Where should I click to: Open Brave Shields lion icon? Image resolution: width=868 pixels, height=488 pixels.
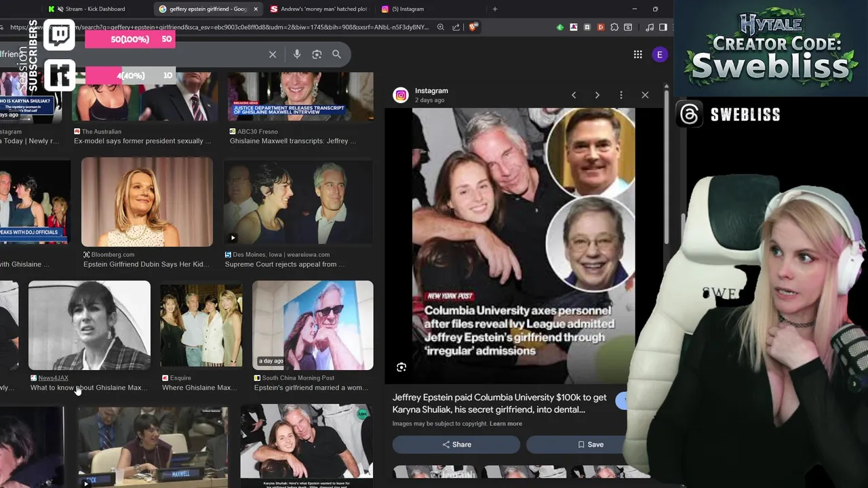tap(473, 27)
